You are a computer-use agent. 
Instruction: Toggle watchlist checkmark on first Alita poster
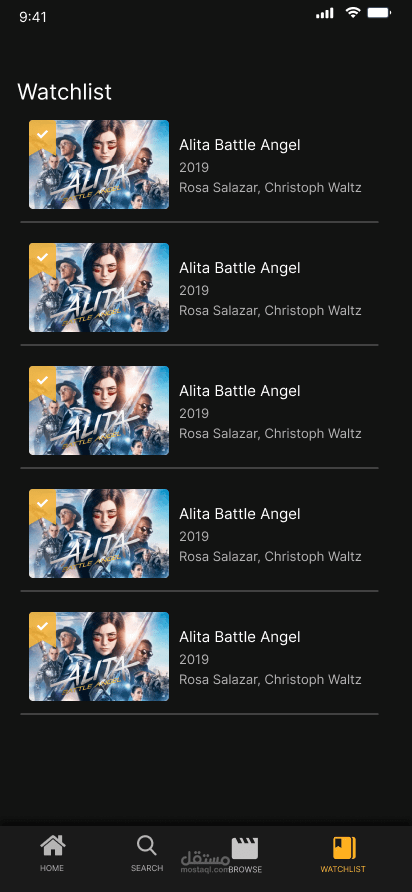click(42, 135)
